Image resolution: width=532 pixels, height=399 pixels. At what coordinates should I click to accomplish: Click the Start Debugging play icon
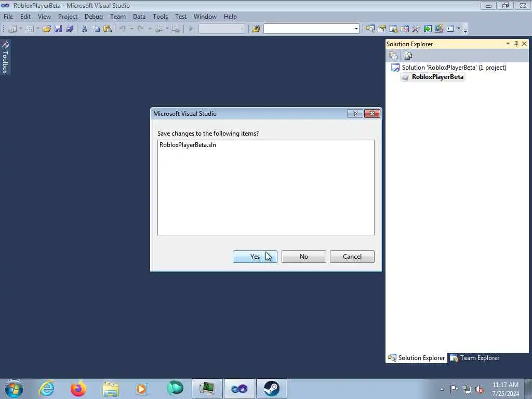tap(191, 29)
